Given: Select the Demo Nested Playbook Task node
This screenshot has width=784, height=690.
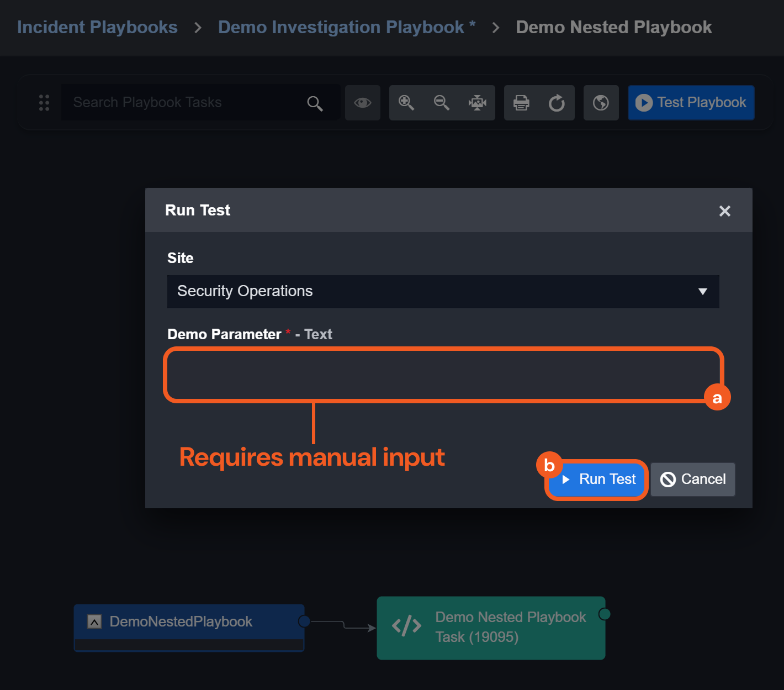Looking at the screenshot, I should pyautogui.click(x=491, y=628).
